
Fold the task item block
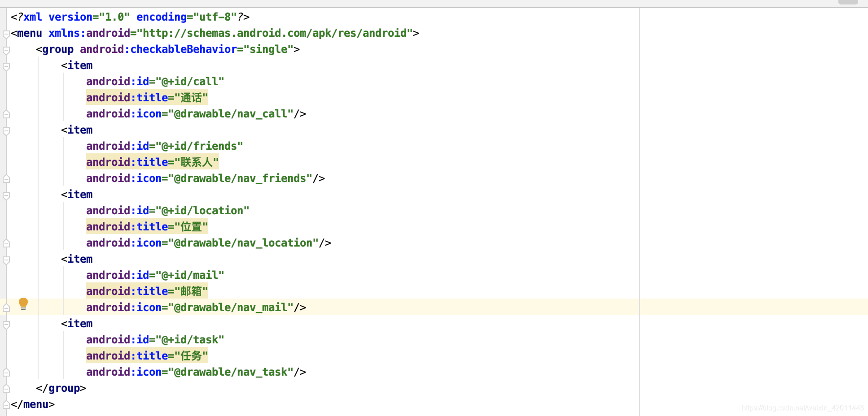click(x=6, y=325)
